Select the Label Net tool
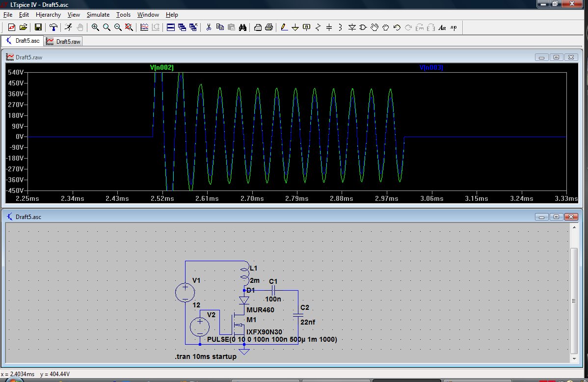The height and width of the screenshot is (382, 588). pyautogui.click(x=306, y=27)
